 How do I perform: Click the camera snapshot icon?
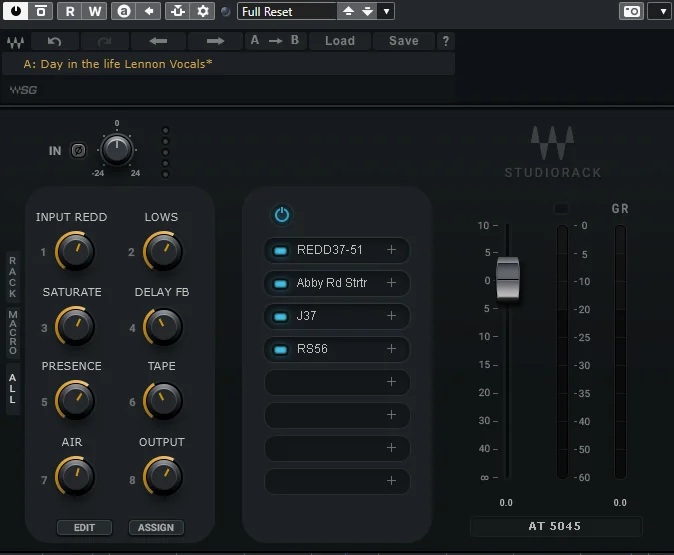click(x=631, y=11)
